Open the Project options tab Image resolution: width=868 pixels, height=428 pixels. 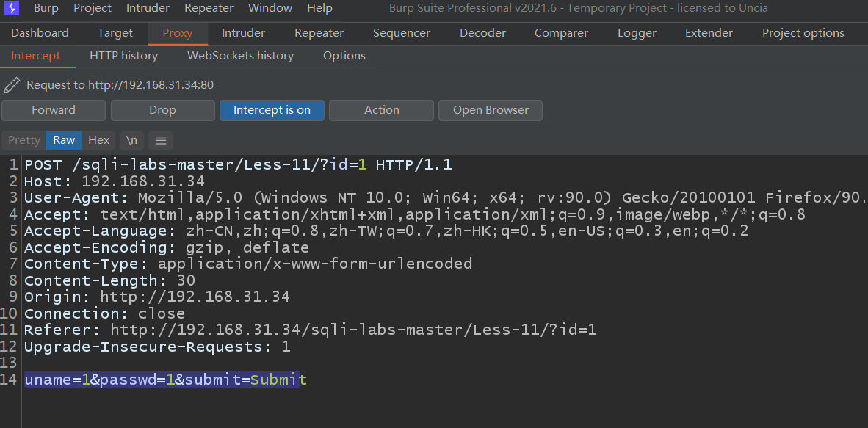click(803, 33)
